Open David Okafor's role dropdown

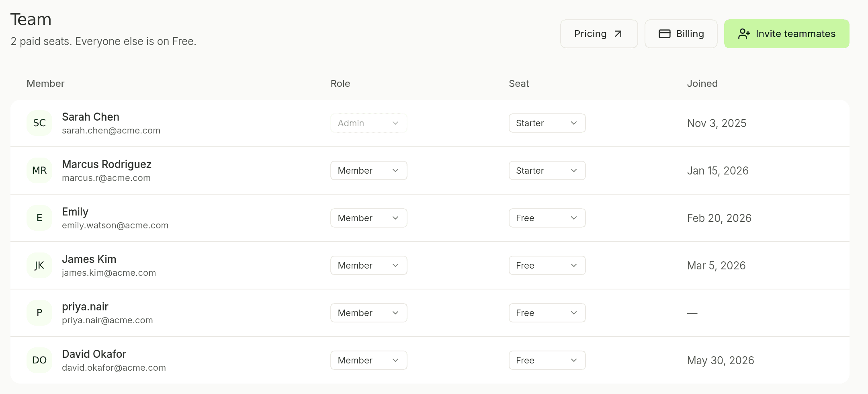[x=369, y=360]
